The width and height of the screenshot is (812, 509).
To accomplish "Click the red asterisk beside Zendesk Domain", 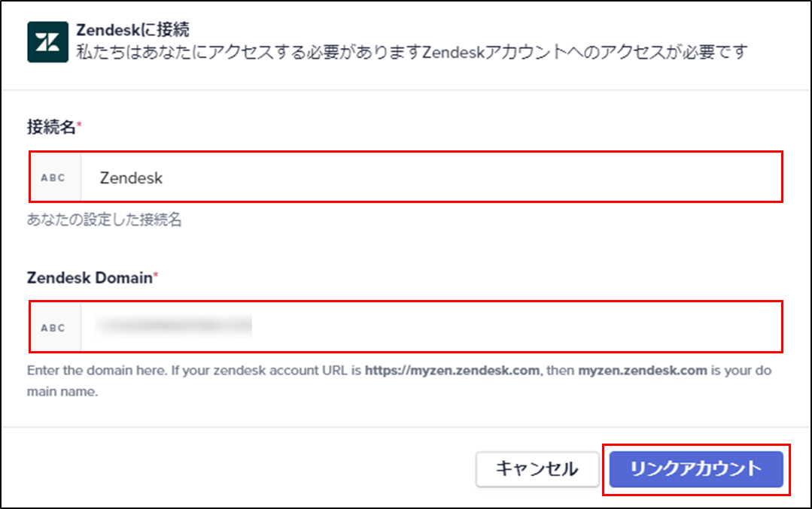I will (x=155, y=274).
